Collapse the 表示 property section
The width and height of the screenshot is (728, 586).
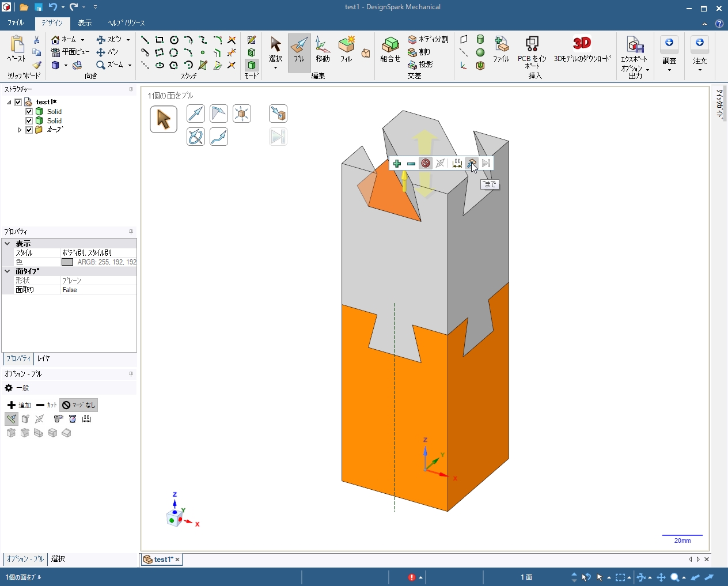coord(7,244)
